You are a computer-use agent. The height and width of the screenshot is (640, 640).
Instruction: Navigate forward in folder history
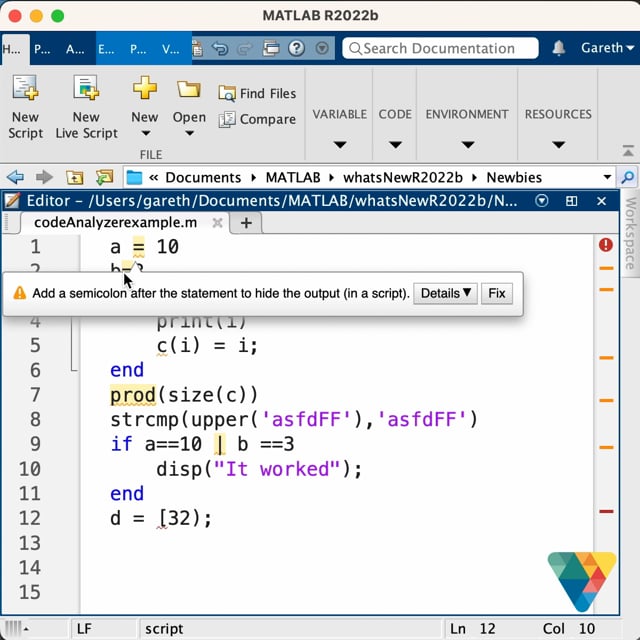tap(44, 177)
